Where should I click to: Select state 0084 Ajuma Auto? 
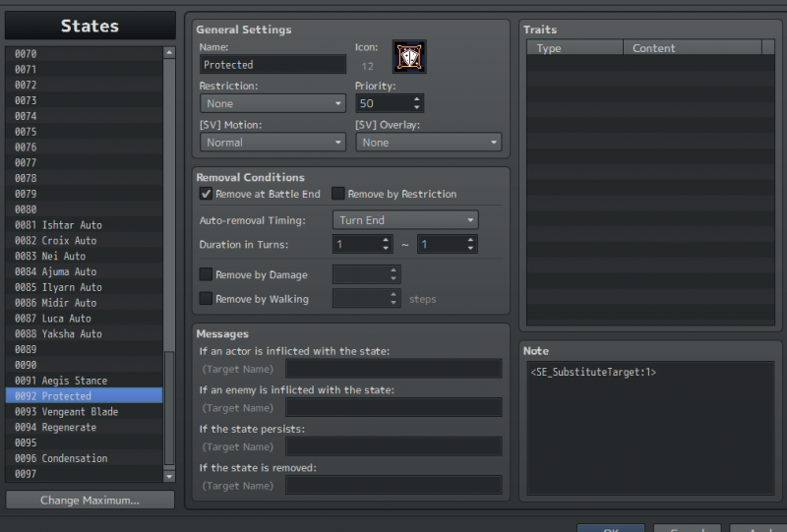pos(84,271)
